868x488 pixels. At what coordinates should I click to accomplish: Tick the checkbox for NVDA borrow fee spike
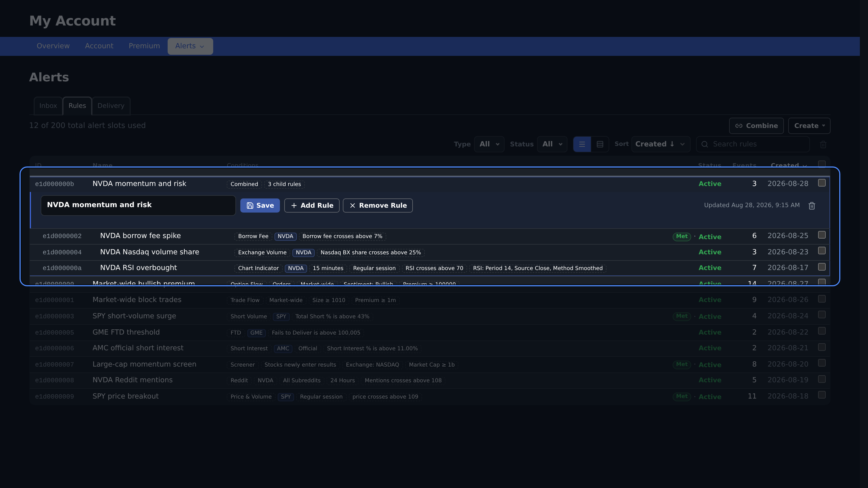[822, 235]
